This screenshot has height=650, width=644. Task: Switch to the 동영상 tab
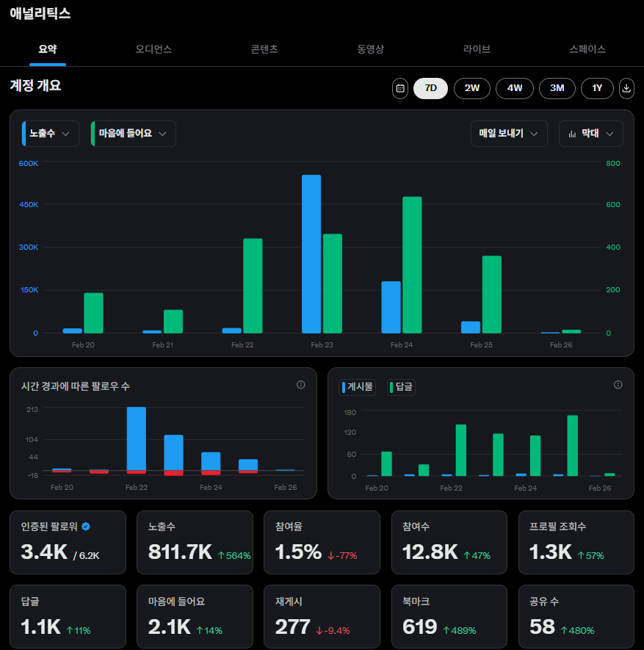point(371,49)
